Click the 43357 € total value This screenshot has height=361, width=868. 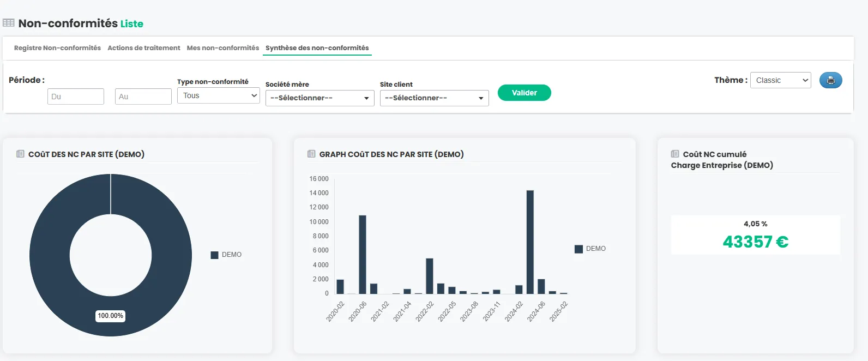pyautogui.click(x=756, y=242)
